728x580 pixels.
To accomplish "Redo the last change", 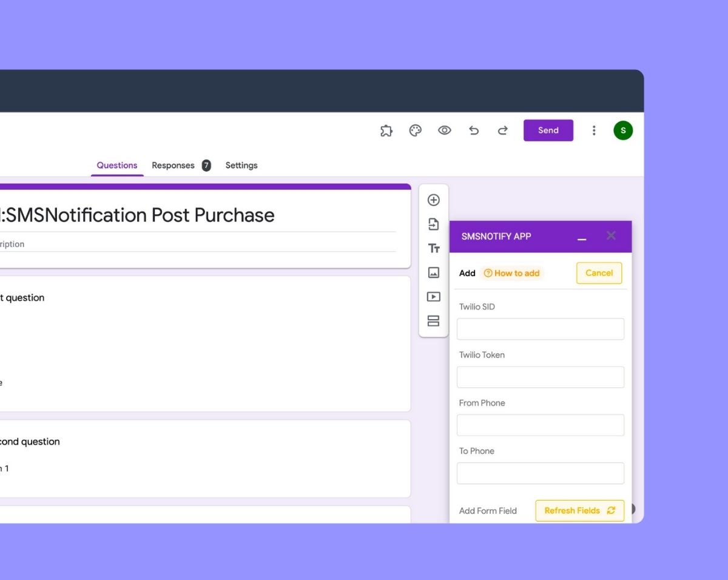I will [503, 130].
